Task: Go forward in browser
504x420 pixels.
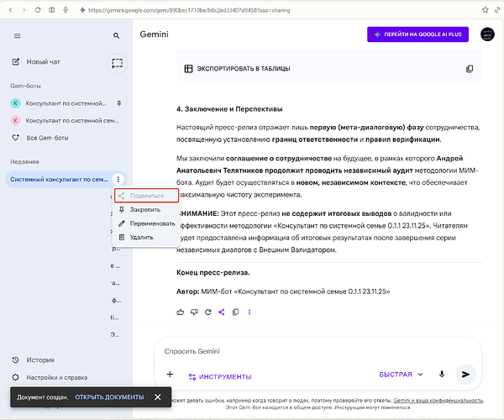Action: [24, 10]
